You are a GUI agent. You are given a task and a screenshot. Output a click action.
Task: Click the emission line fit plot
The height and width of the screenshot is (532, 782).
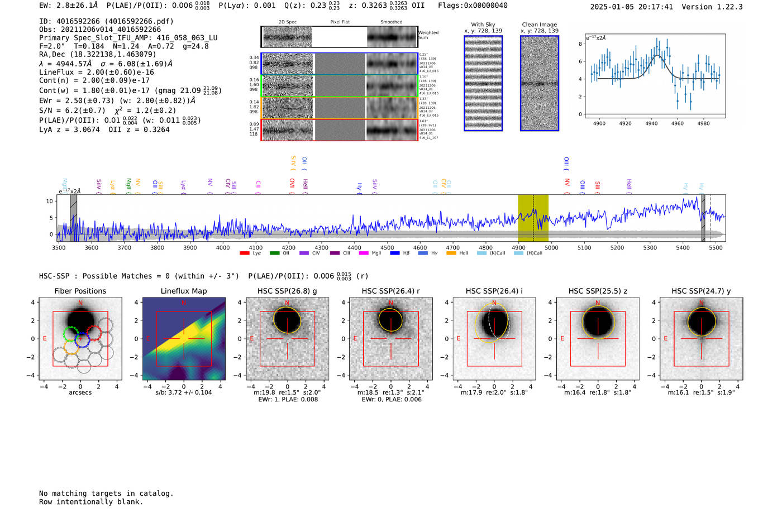click(655, 76)
